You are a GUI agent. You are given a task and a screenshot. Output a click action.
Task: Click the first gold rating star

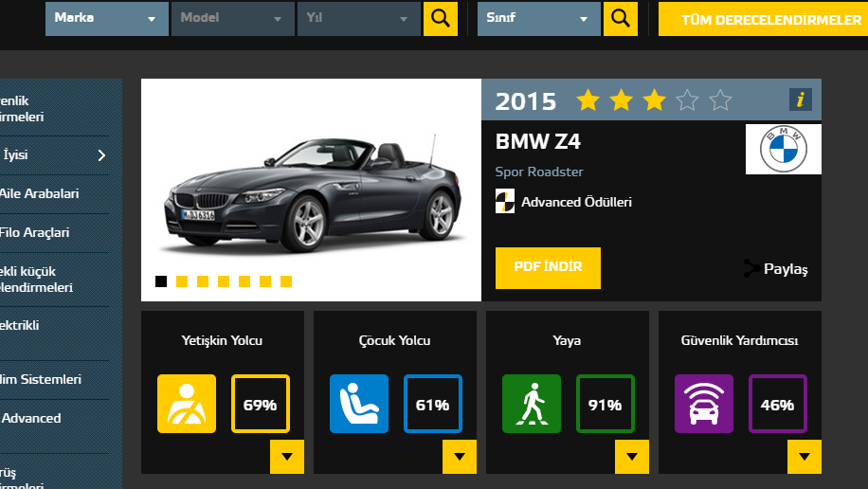[588, 100]
